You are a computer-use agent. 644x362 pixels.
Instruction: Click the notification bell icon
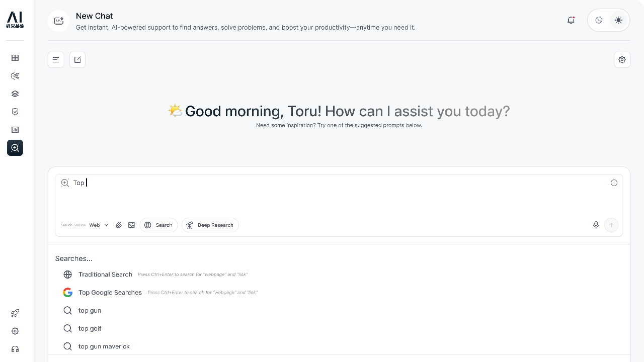tap(571, 20)
